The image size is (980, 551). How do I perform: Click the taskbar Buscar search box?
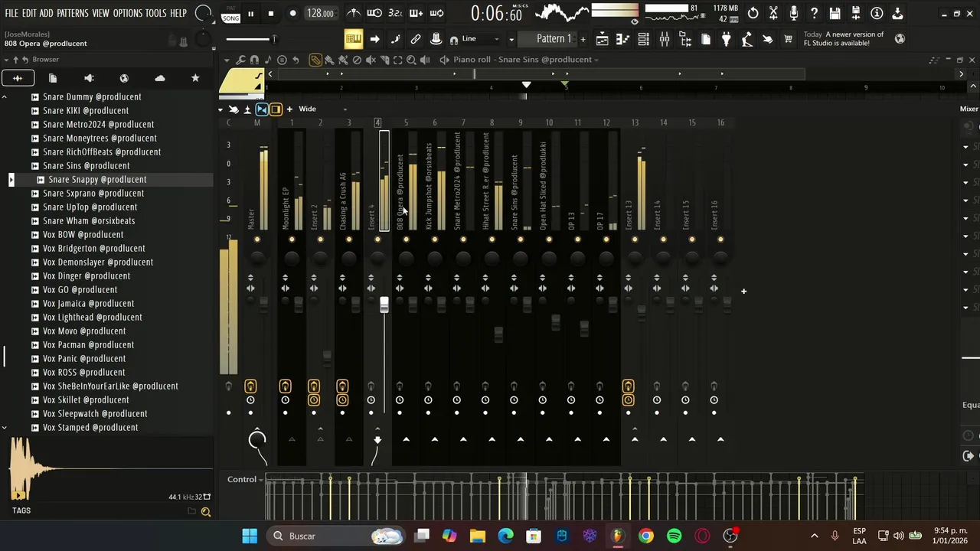pos(335,536)
